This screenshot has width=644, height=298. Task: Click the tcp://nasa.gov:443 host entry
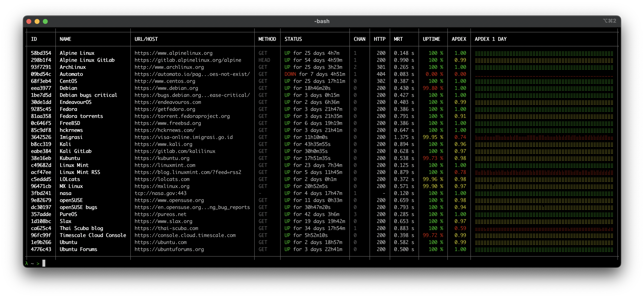click(x=160, y=193)
